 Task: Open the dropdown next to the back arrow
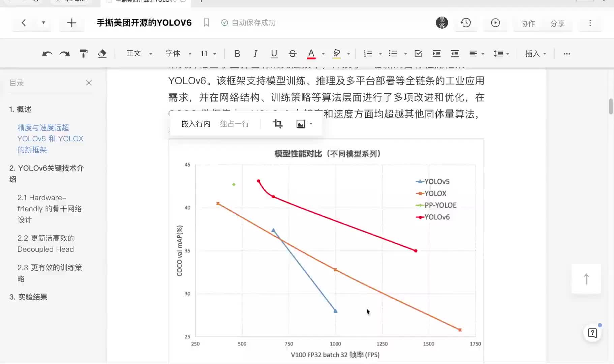pos(43,23)
